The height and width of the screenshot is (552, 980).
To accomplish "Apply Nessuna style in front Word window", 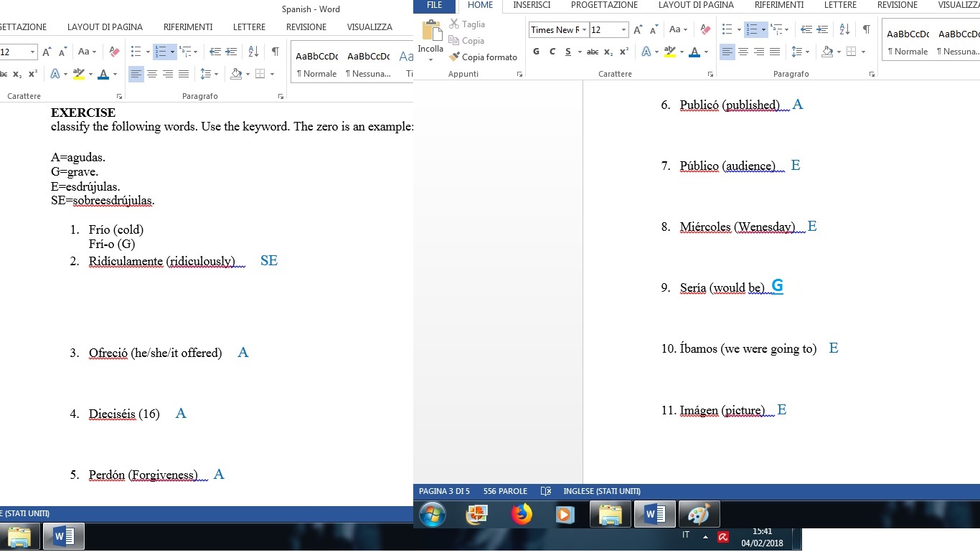I will coord(958,43).
